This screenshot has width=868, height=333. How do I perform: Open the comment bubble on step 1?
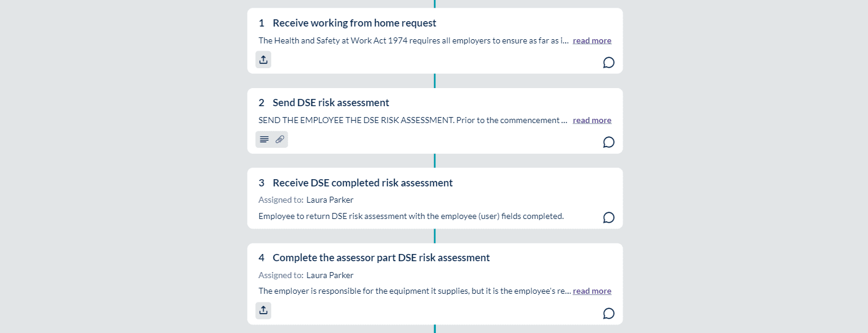(609, 63)
